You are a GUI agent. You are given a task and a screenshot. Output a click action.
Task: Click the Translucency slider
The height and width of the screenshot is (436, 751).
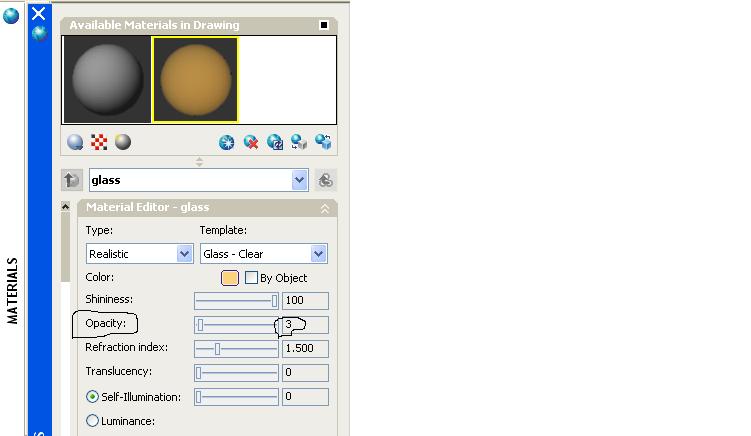click(236, 373)
